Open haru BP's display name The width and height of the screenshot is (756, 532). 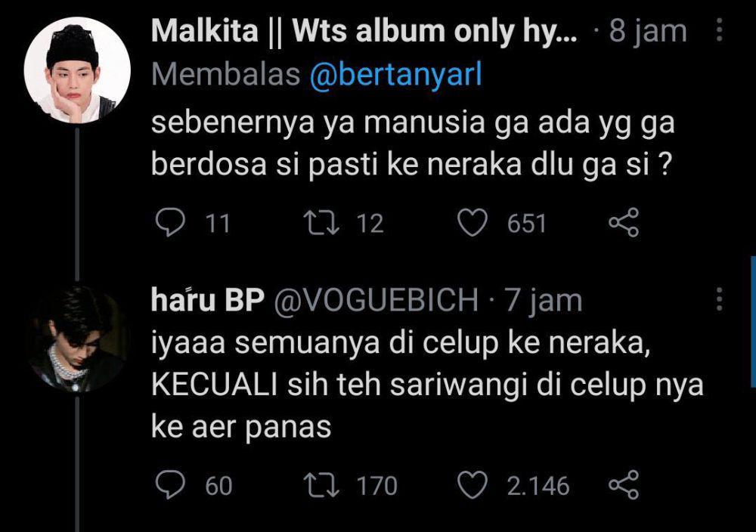208,299
